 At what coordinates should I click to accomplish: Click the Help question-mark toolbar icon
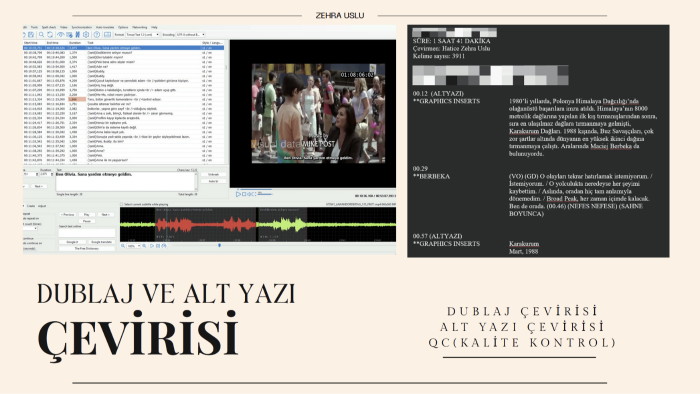(96, 34)
